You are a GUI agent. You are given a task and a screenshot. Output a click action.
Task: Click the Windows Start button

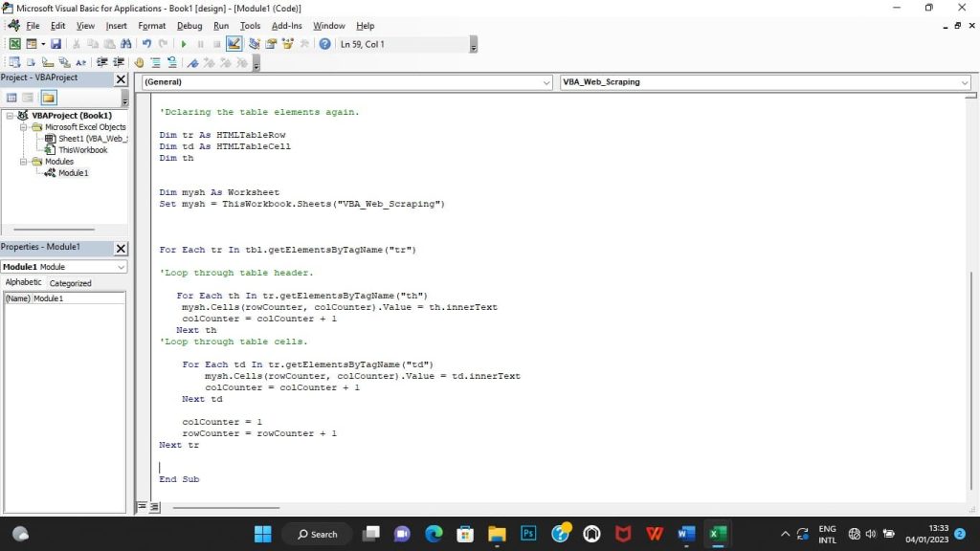click(x=263, y=534)
